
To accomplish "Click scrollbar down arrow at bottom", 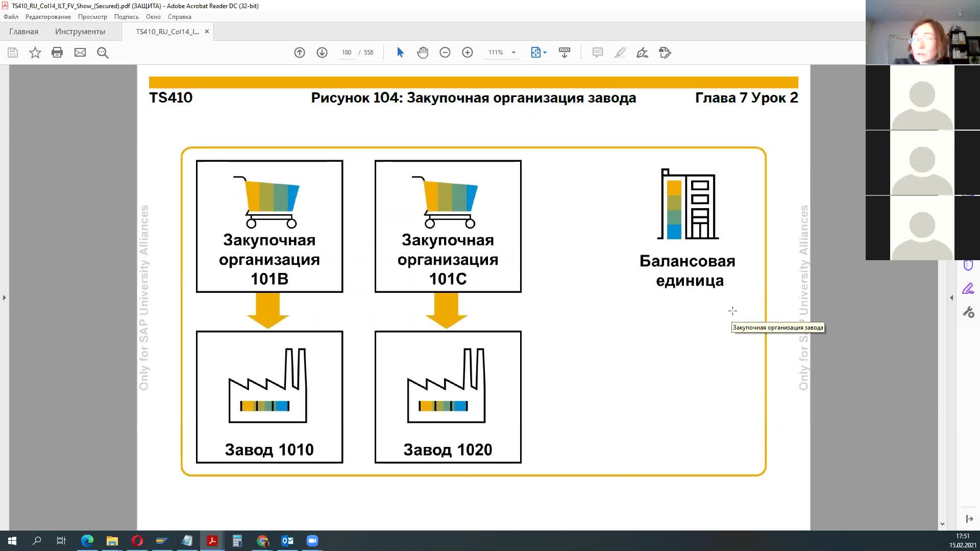I will click(942, 524).
